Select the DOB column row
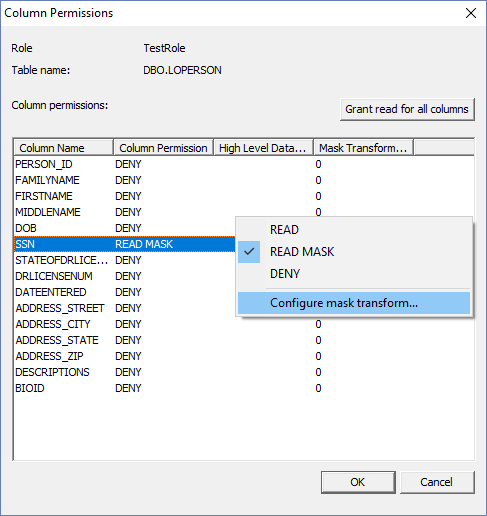 (125, 228)
